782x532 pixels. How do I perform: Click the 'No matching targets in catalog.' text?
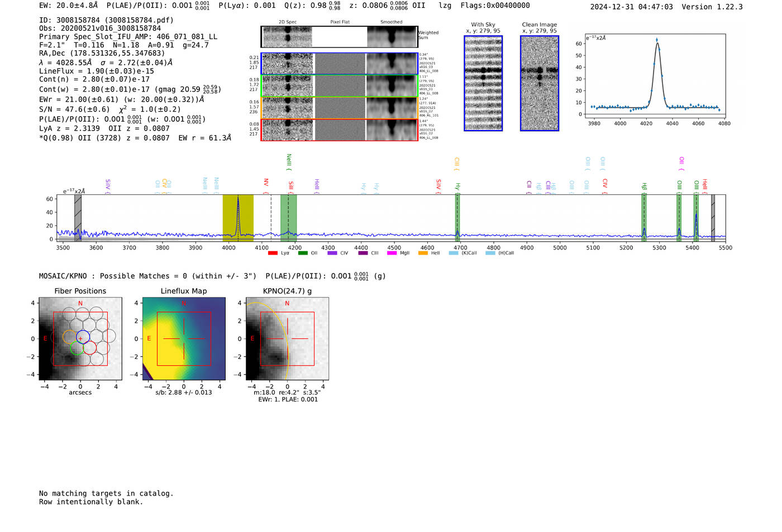106,493
